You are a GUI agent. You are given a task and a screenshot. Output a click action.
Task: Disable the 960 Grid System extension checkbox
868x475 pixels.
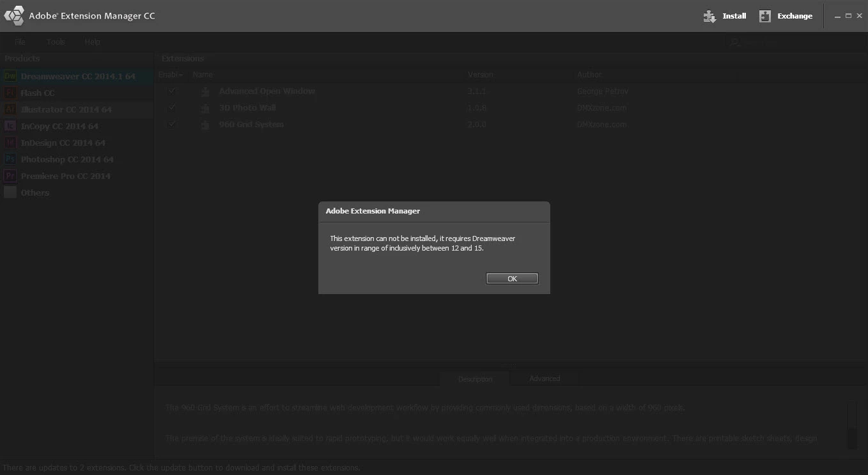171,125
